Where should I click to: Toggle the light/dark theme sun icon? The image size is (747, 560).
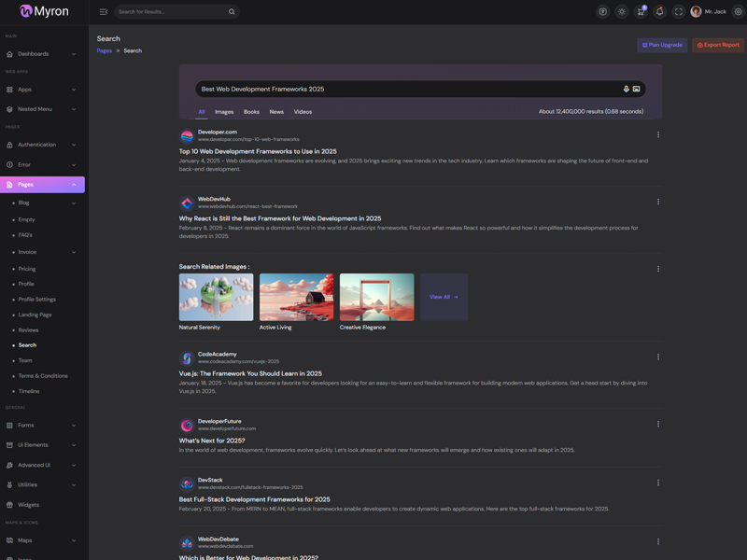pos(622,12)
